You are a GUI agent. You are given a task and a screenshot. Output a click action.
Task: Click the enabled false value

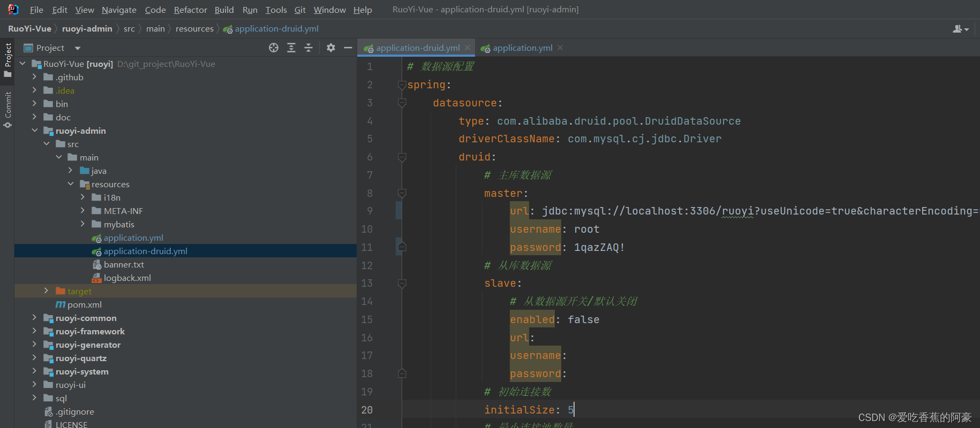[583, 319]
